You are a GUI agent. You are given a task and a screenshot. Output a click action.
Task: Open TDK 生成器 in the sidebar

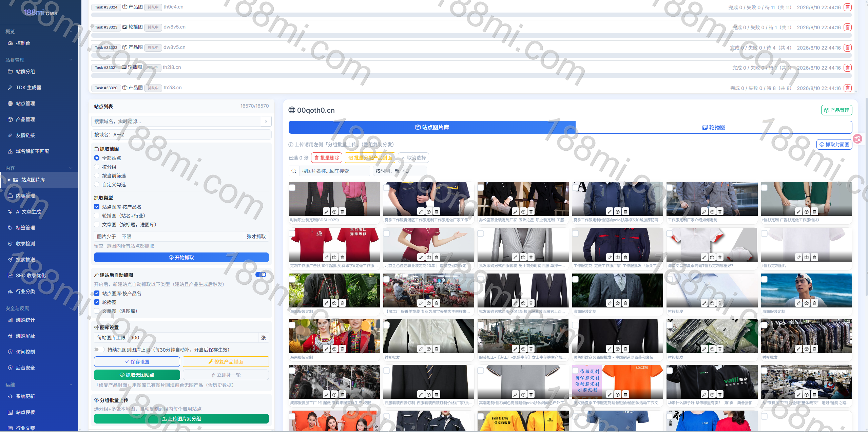[39, 88]
